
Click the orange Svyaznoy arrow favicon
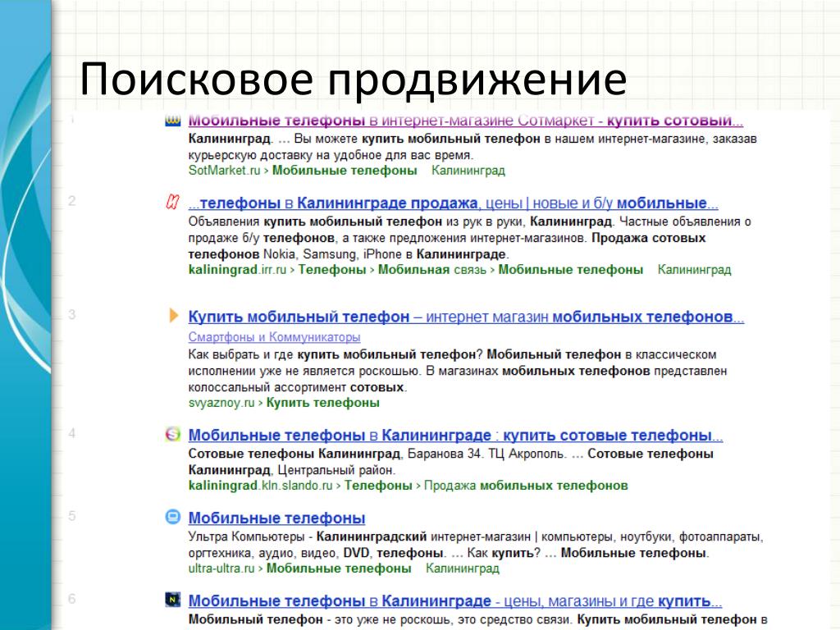(174, 315)
